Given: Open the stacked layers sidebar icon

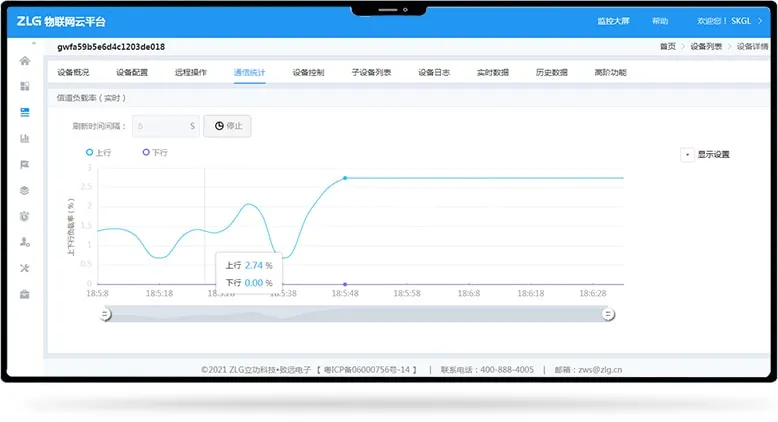Looking at the screenshot, I should [x=25, y=190].
